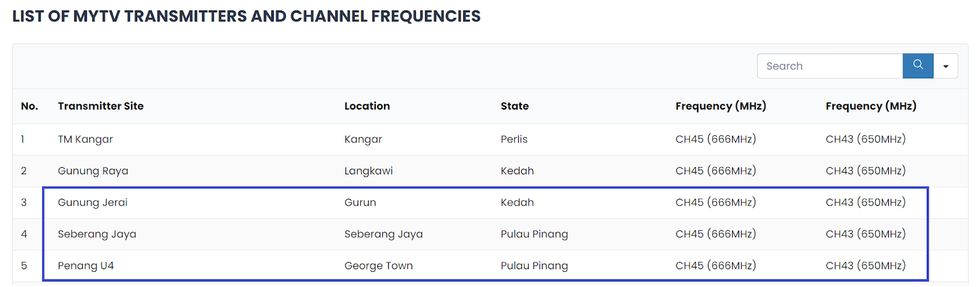Click the MYTV transmitters list page heading

click(x=246, y=16)
